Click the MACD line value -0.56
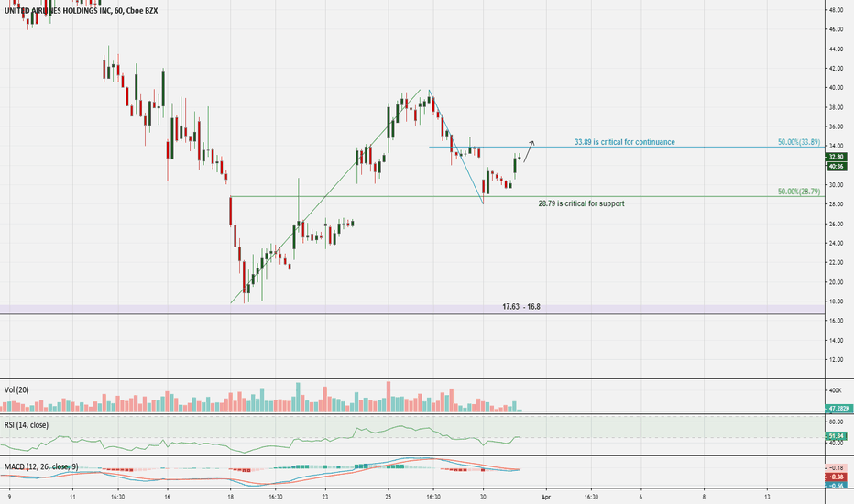The height and width of the screenshot is (504, 854). point(836,486)
